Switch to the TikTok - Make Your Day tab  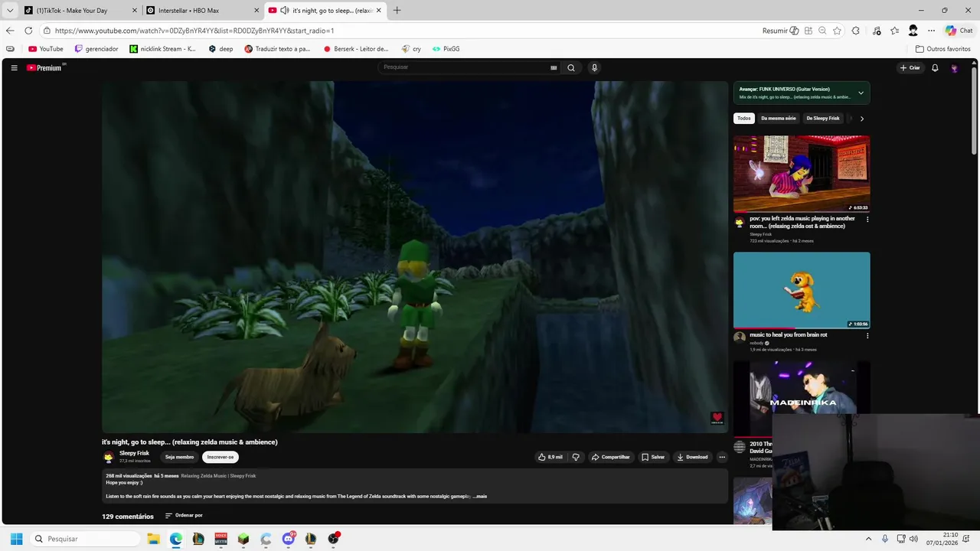click(80, 10)
